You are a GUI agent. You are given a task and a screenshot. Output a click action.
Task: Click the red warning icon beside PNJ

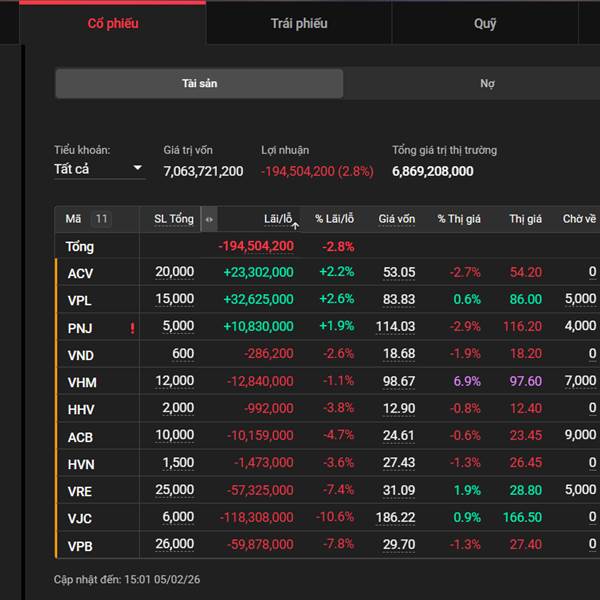tap(132, 327)
